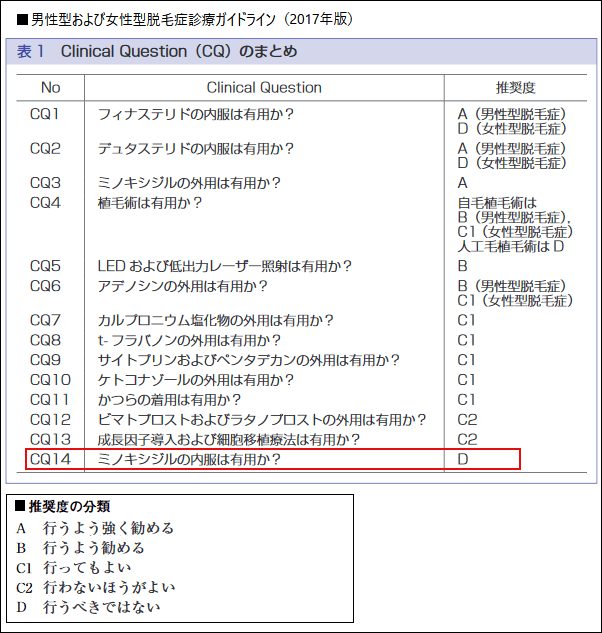Click the text 自毛植毛術は

[497, 203]
